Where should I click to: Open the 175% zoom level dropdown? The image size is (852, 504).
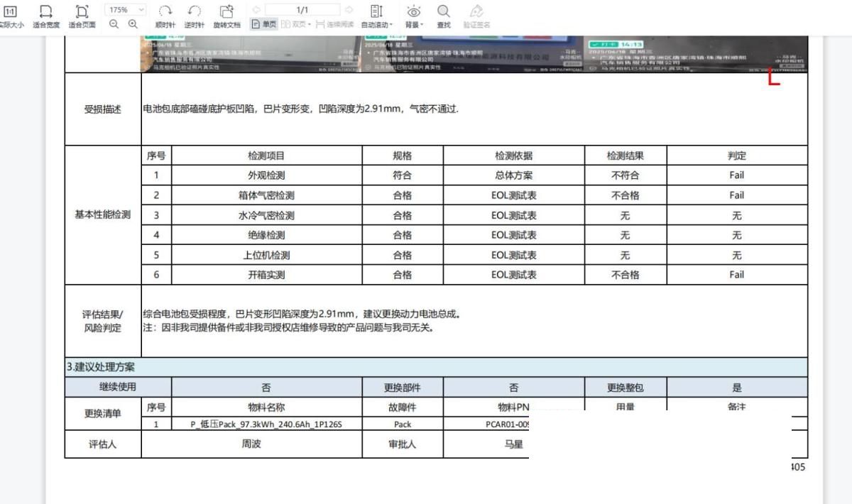pos(125,10)
